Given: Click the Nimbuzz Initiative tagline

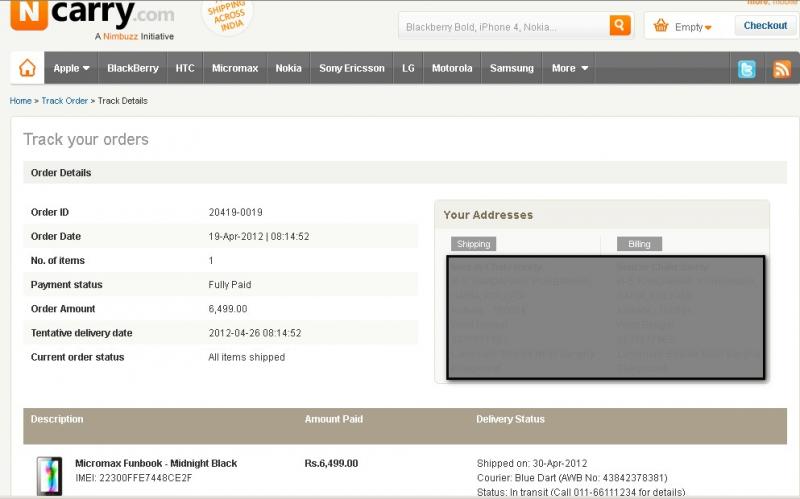Looking at the screenshot, I should coord(134,37).
